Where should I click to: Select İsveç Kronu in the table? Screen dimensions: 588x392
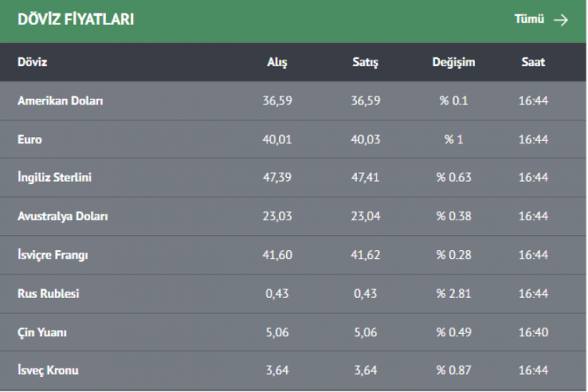[x=48, y=370]
